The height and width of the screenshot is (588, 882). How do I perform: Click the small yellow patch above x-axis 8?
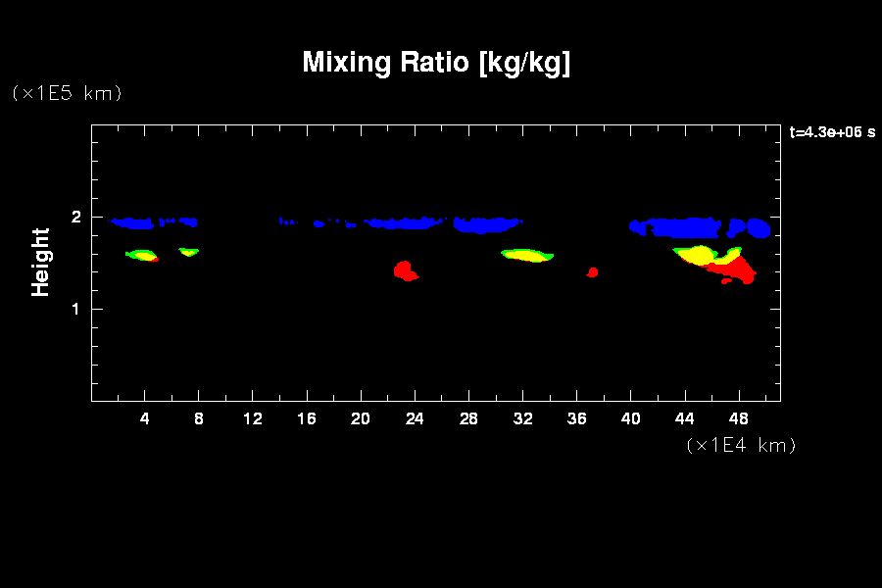pyautogui.click(x=188, y=251)
